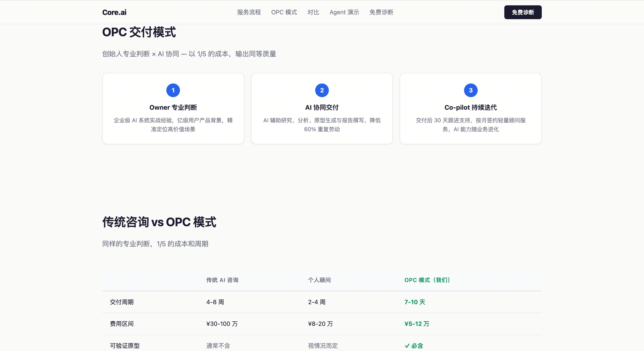Image resolution: width=644 pixels, height=351 pixels.
Task: Select the Owner 专业判断 card title
Action: coord(173,108)
